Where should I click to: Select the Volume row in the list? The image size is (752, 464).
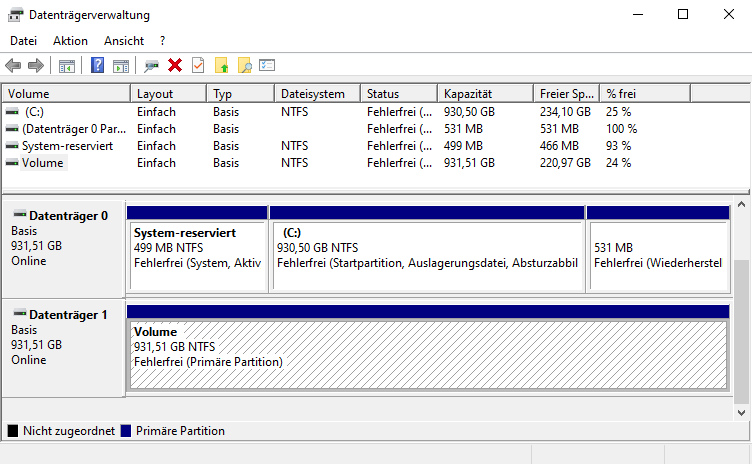pos(43,163)
